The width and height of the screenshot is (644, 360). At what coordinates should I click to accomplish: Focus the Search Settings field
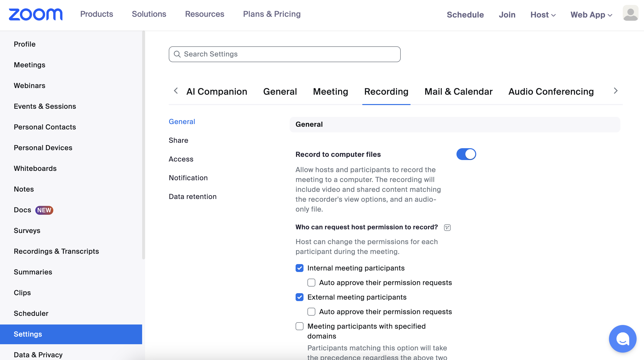(x=284, y=54)
